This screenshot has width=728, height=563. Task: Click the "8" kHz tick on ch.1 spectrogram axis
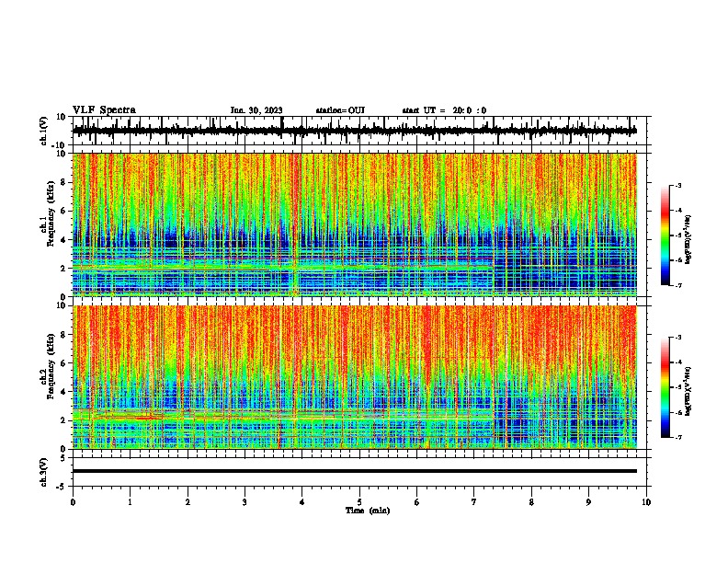pos(63,182)
